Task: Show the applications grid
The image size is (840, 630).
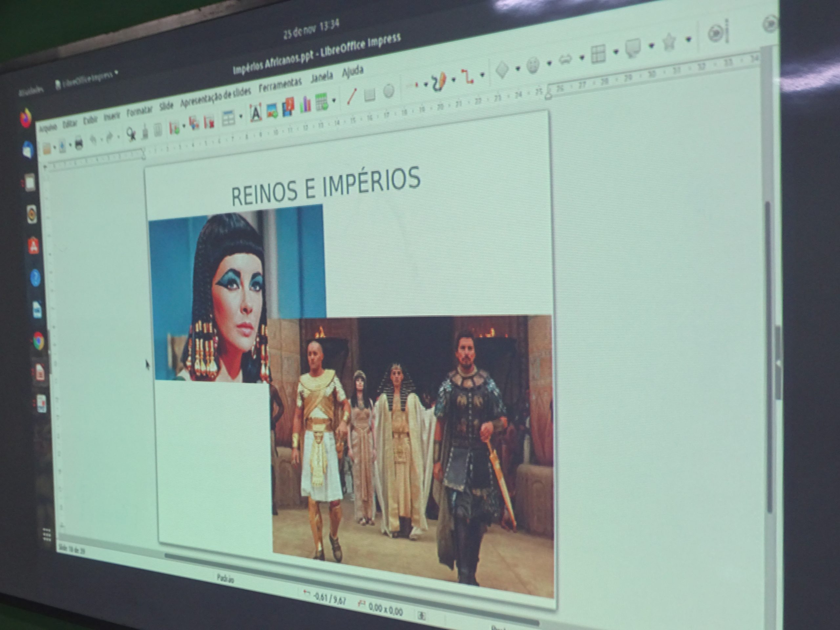Action: (x=47, y=535)
